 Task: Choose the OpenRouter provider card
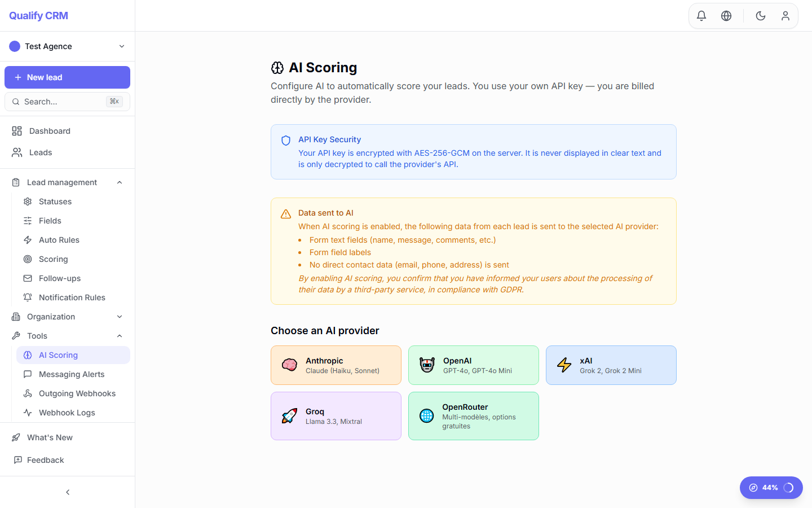(x=474, y=416)
